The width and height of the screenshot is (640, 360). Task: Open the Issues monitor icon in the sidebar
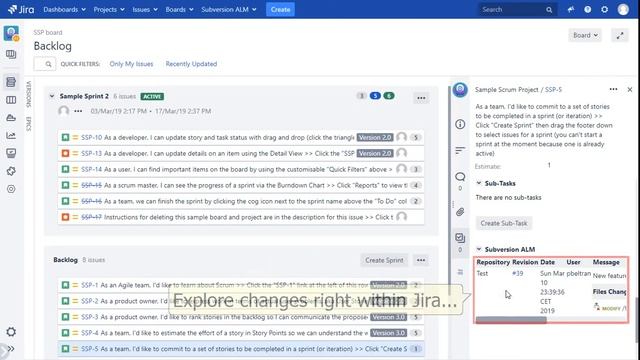[x=11, y=153]
